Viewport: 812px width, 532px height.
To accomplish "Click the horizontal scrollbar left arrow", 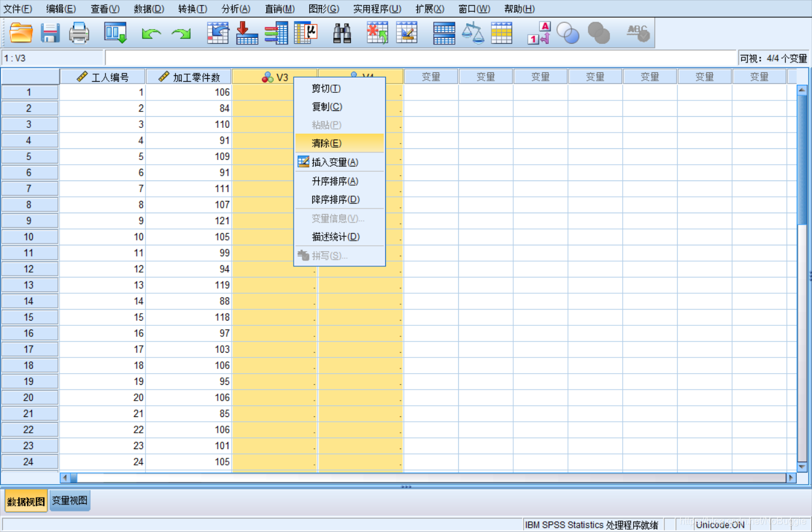I will click(65, 478).
